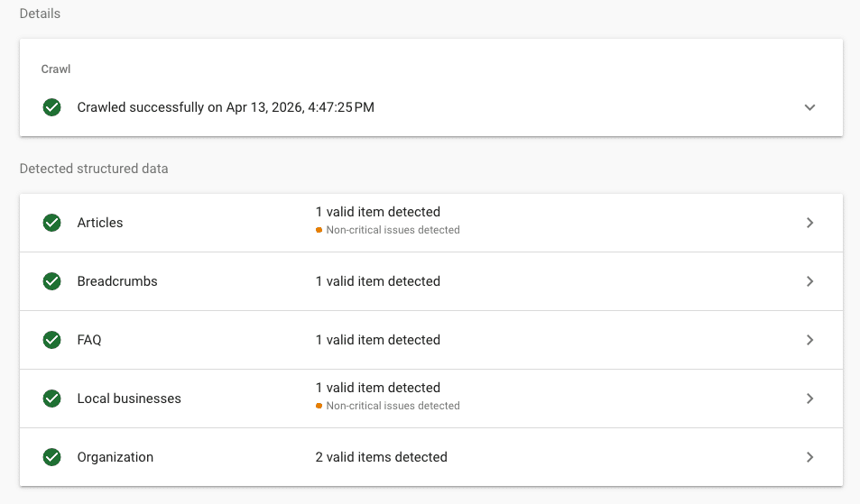Click the green checkmark next to Breadcrumbs
The width and height of the screenshot is (860, 504).
click(x=52, y=281)
